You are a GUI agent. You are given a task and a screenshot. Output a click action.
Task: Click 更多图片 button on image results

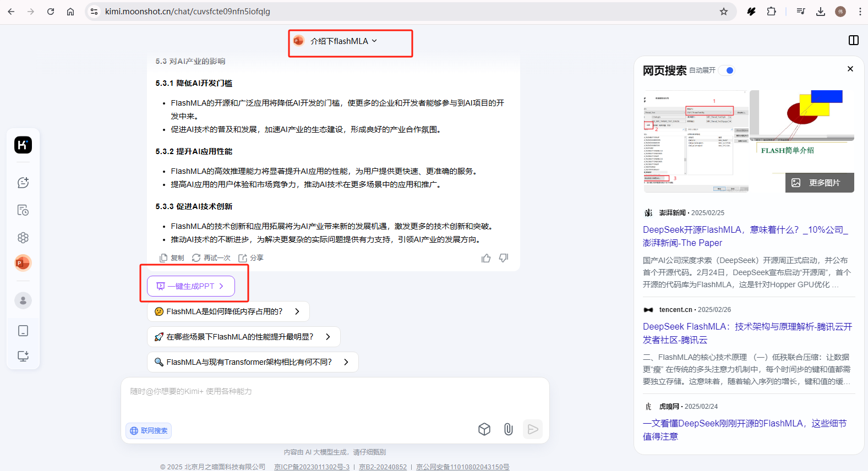(x=820, y=183)
